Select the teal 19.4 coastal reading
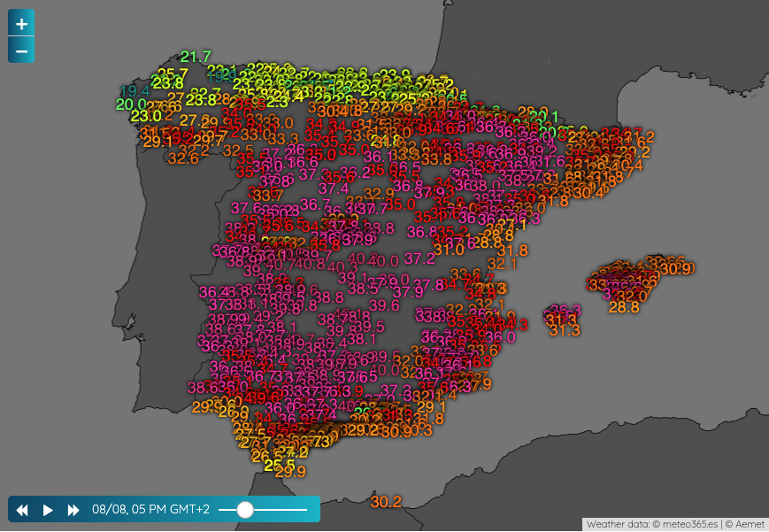 pyautogui.click(x=134, y=90)
